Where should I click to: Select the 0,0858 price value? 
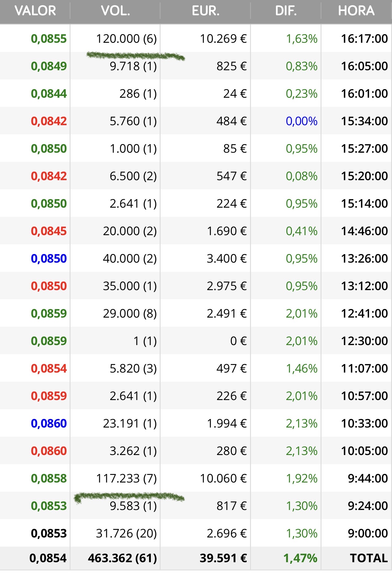pyautogui.click(x=49, y=479)
